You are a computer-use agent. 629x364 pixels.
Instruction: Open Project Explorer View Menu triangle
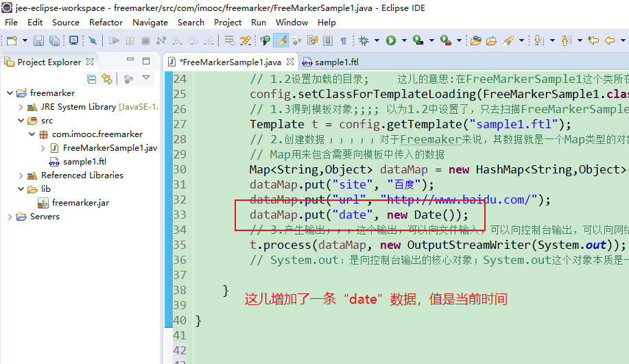point(146,77)
